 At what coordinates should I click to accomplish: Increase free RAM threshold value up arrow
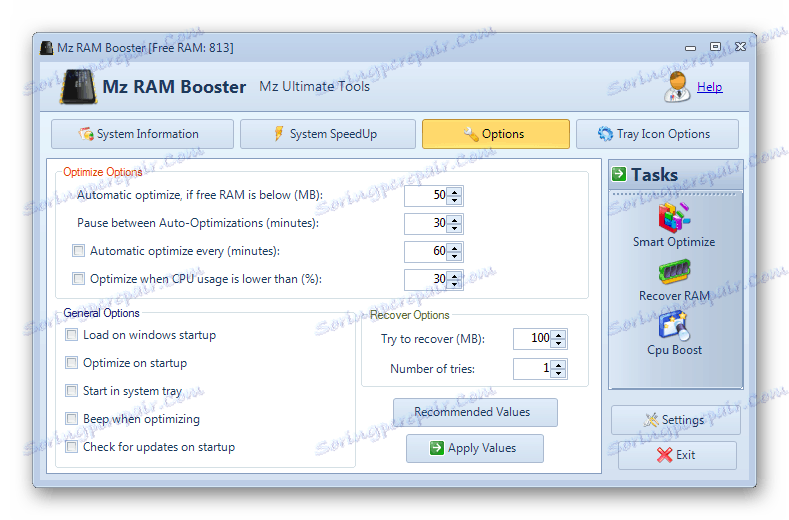pos(454,192)
